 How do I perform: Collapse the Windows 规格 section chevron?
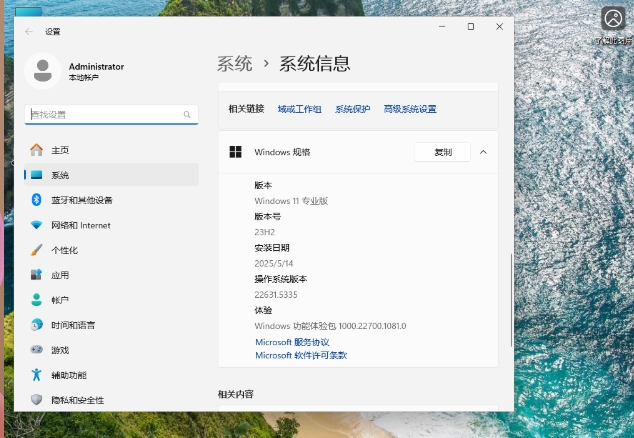point(483,152)
